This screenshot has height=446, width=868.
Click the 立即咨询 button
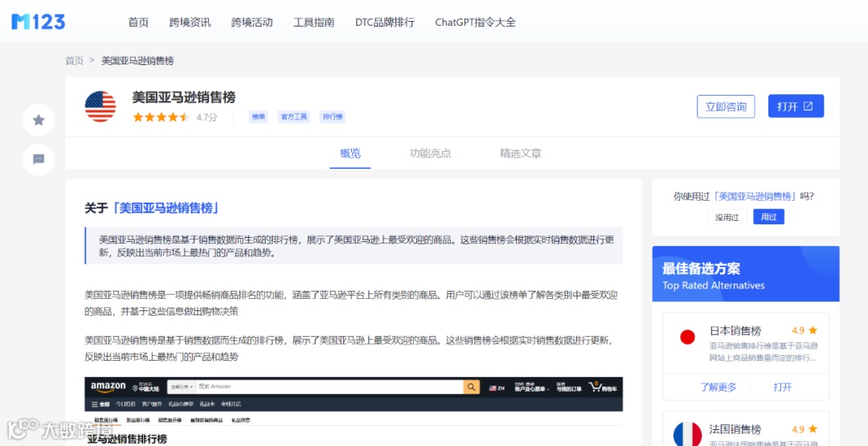[x=726, y=106]
